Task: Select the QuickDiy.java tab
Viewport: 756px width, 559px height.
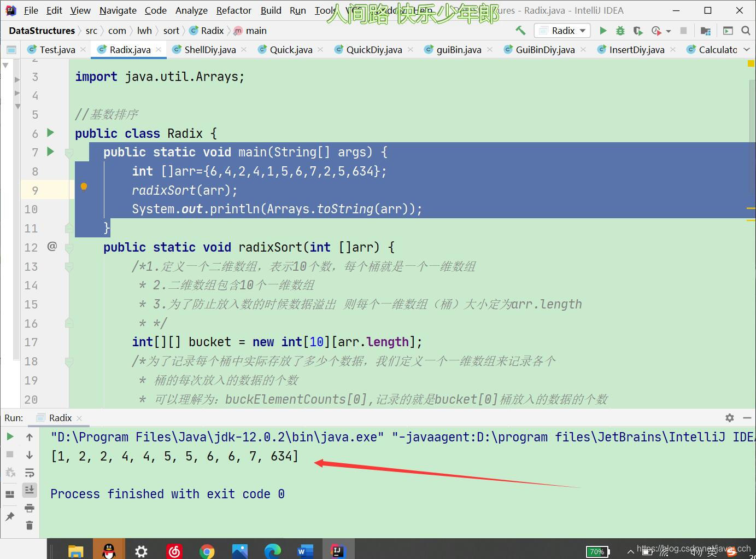Action: tap(374, 50)
